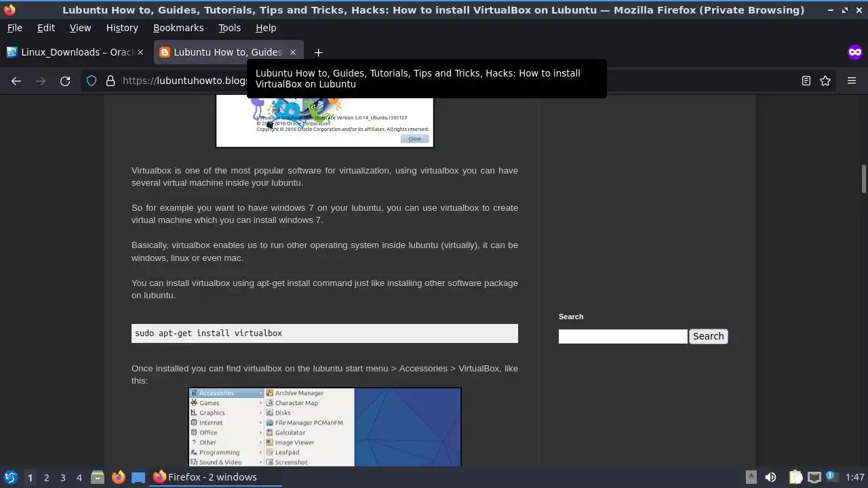Close the Lubuntu How to tab
This screenshot has width=868, height=488.
tap(293, 52)
